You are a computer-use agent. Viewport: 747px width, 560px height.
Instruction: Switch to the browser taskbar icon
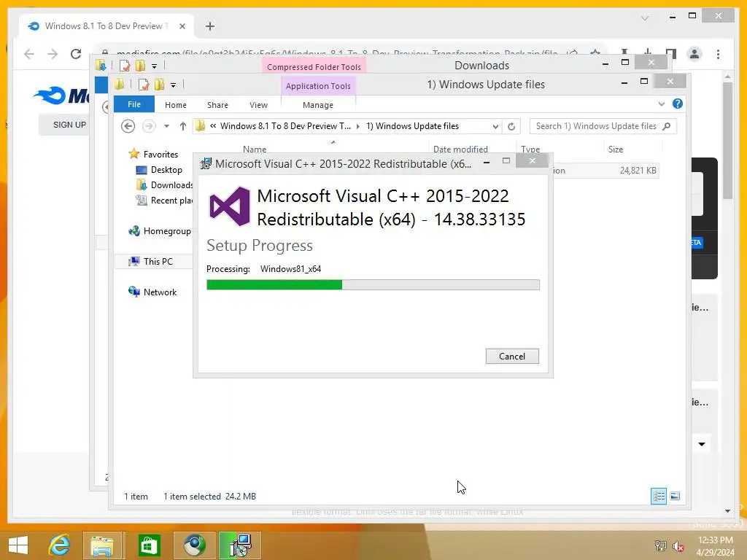[x=194, y=545]
